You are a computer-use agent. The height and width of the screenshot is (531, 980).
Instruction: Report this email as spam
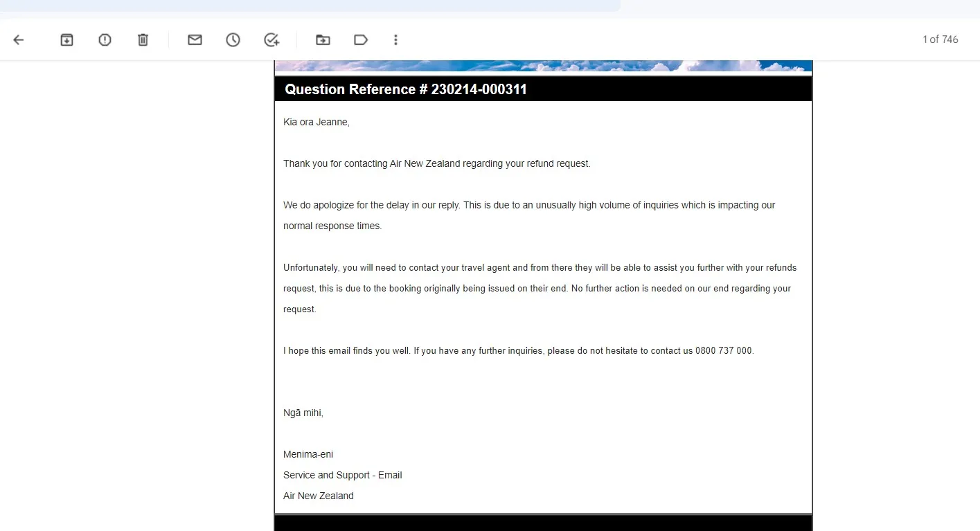(105, 40)
